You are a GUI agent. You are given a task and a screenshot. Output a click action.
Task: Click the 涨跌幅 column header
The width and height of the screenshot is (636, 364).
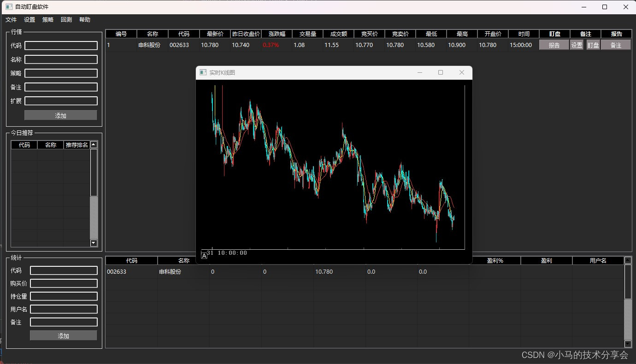[x=277, y=34]
